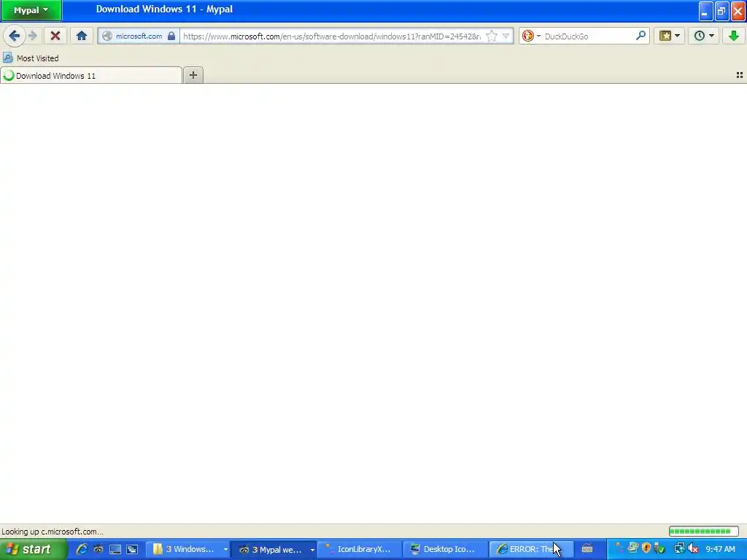
Task: Click the 9:47 AM system clock
Action: [720, 550]
